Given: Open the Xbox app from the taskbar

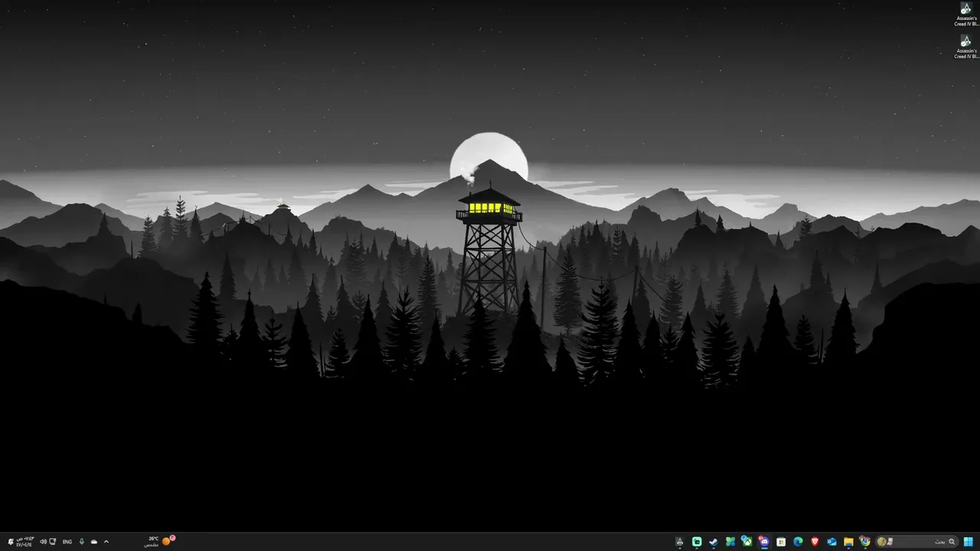Looking at the screenshot, I should 747,542.
